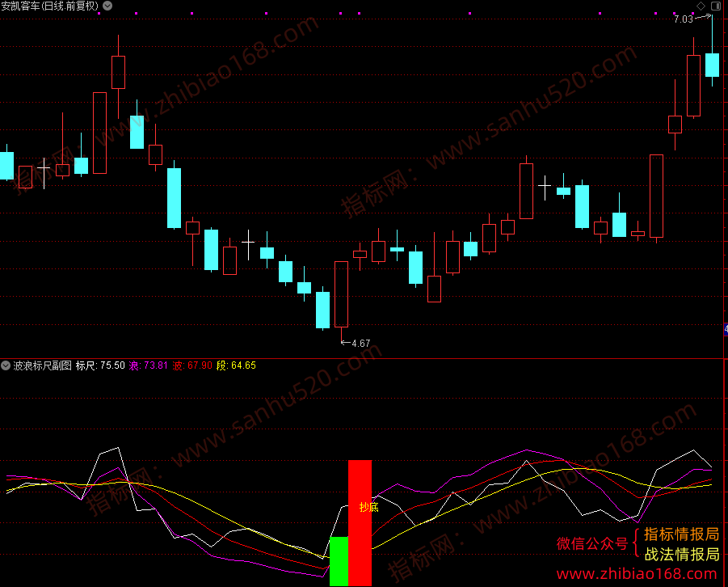Click the diamond icon at the chart's corner
This screenshot has width=728, height=587.
click(701, 6)
